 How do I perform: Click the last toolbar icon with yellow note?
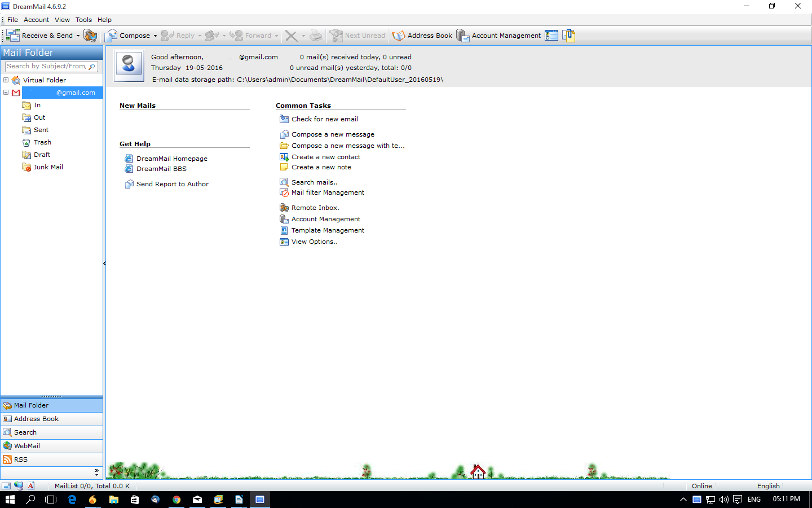tap(568, 36)
